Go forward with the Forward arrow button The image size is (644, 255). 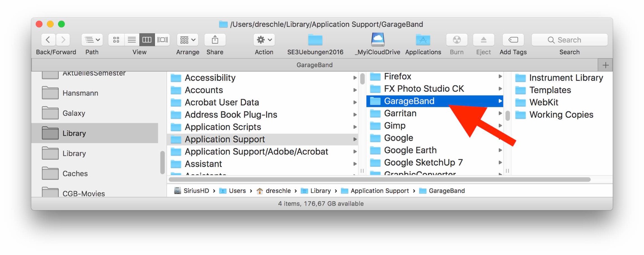click(x=63, y=40)
